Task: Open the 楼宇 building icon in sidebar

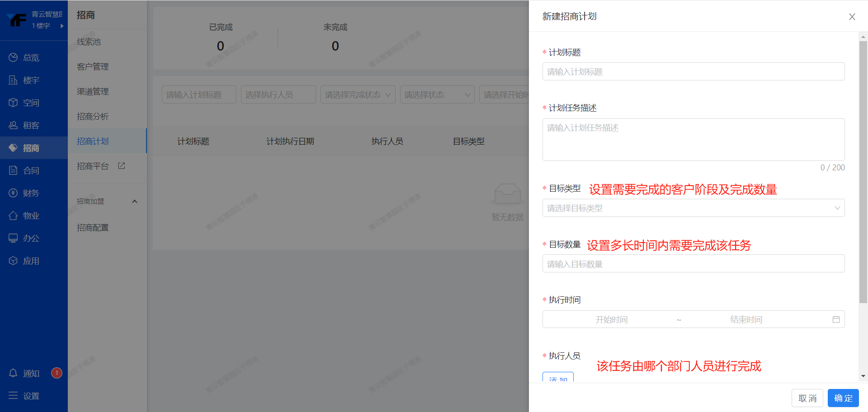Action: point(13,80)
